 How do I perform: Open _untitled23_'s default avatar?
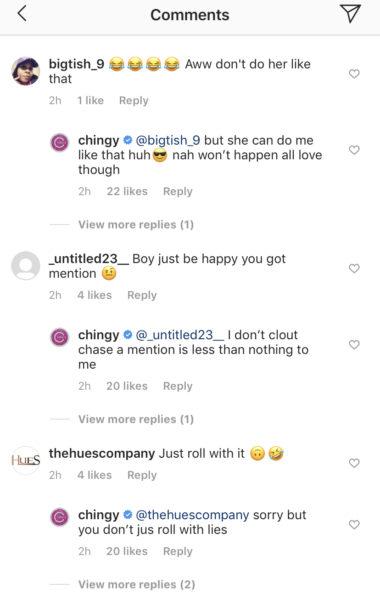(26, 266)
